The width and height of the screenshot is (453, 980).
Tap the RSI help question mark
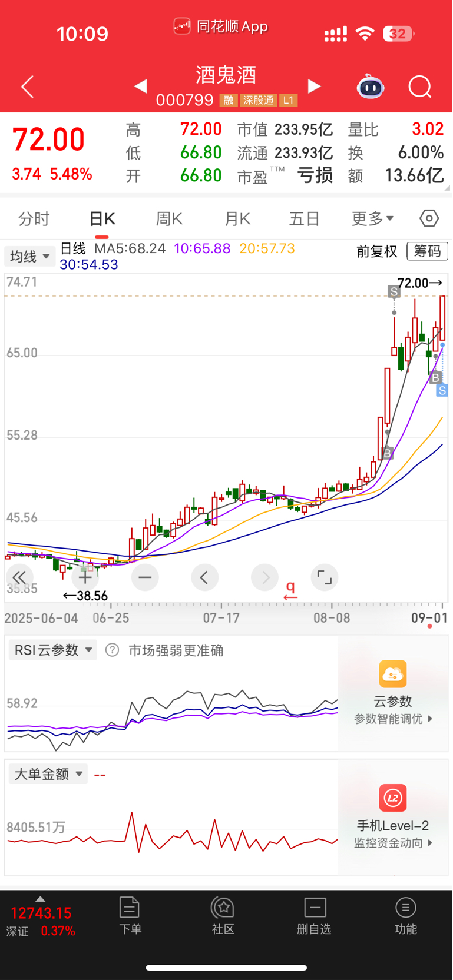pyautogui.click(x=112, y=650)
